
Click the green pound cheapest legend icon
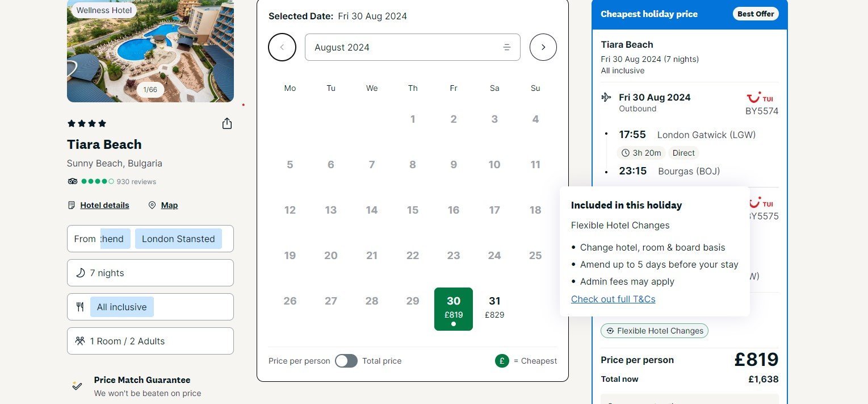502,361
